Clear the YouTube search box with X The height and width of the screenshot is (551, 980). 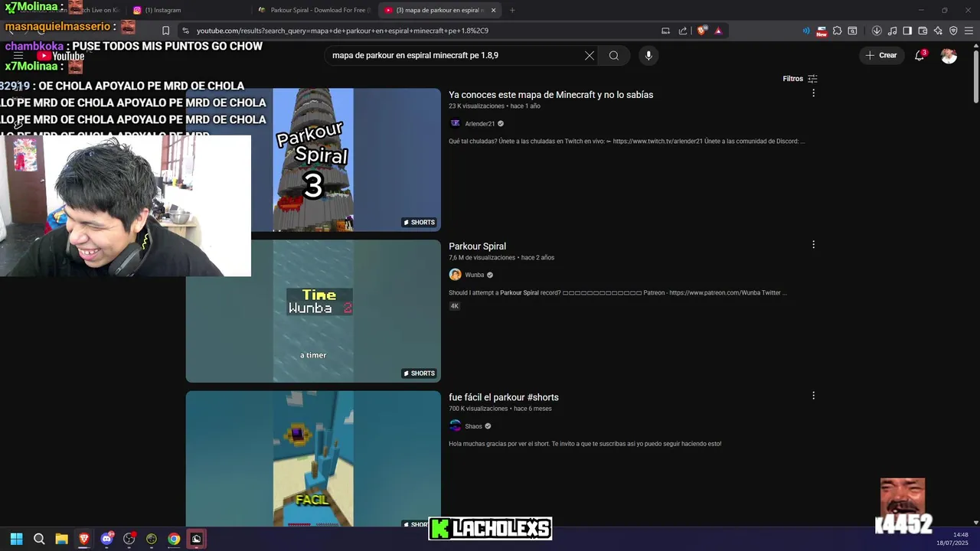590,55
